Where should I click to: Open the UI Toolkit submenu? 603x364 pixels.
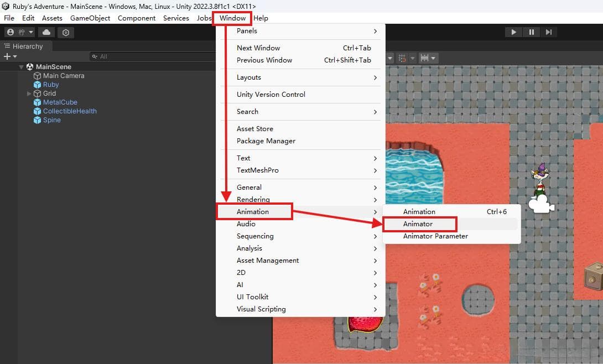click(300, 297)
